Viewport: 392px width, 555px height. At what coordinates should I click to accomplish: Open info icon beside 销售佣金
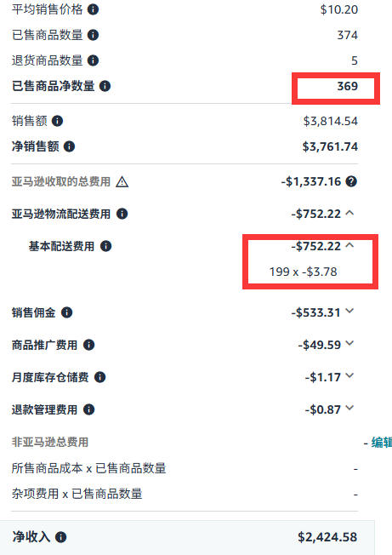[x=67, y=312]
